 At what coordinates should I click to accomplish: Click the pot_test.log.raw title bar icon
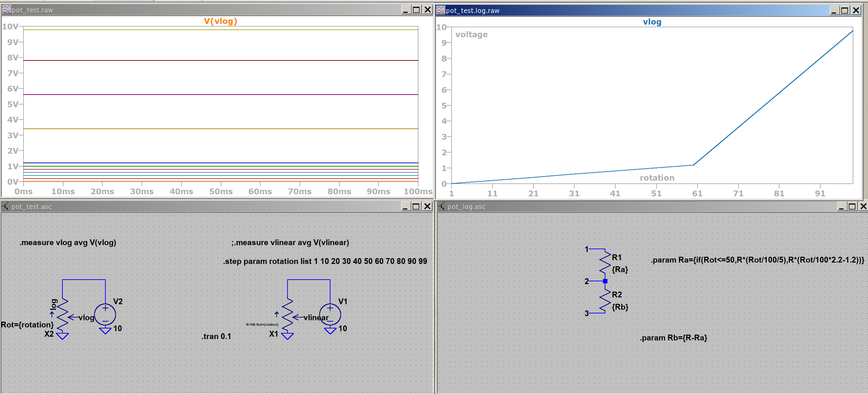coord(441,10)
